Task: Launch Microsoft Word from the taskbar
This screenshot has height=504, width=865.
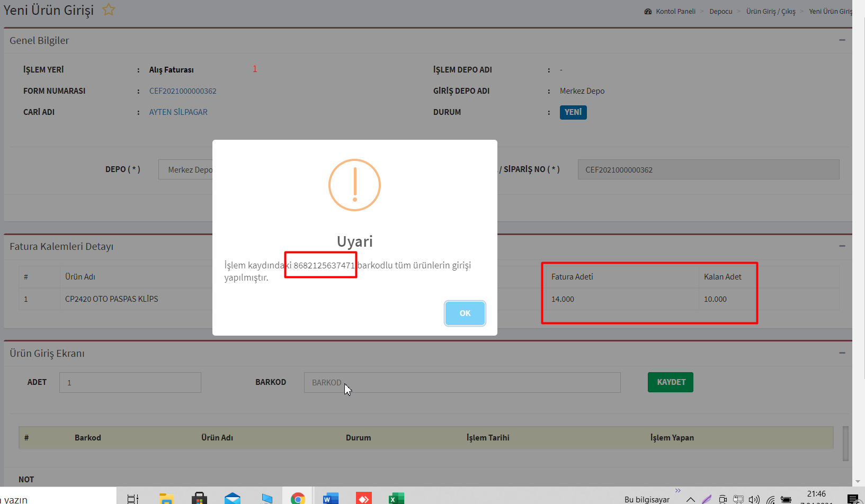Action: coord(331,498)
